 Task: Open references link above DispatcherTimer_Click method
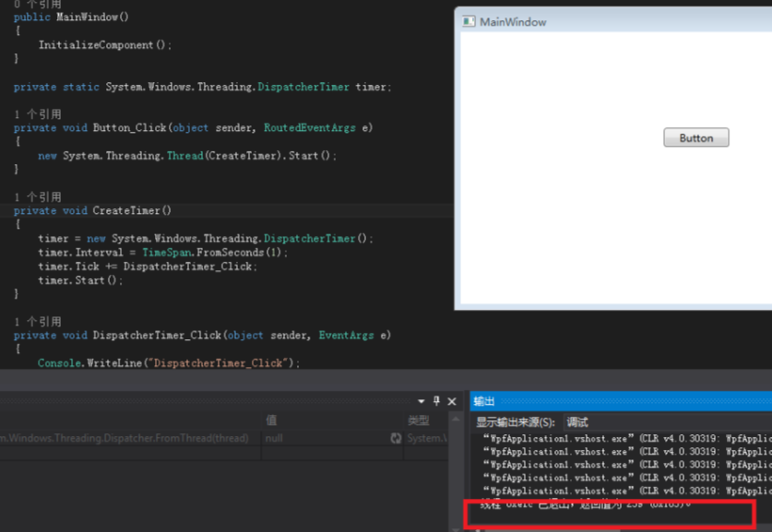tap(38, 322)
